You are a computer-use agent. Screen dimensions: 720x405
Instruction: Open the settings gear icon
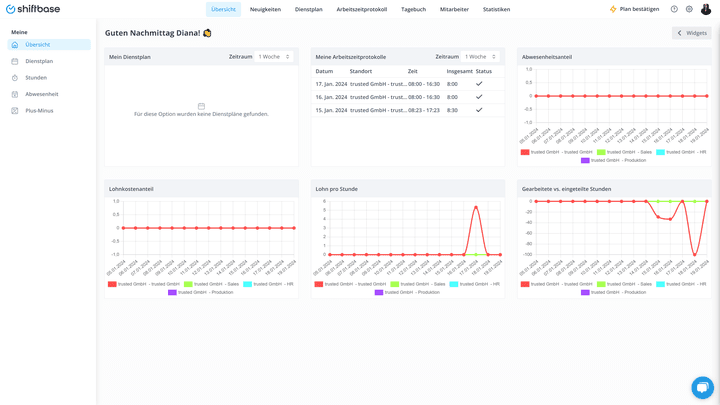tap(689, 9)
